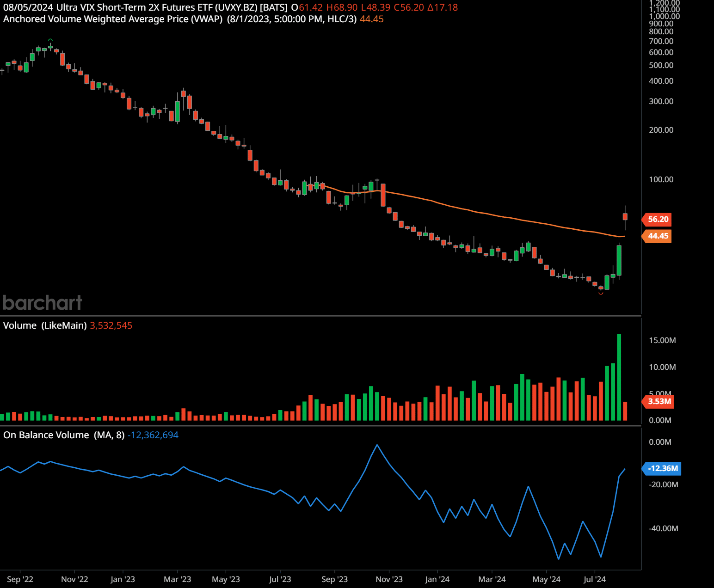Click the high price value H68.90
This screenshot has height=588, width=714.
(342, 7)
